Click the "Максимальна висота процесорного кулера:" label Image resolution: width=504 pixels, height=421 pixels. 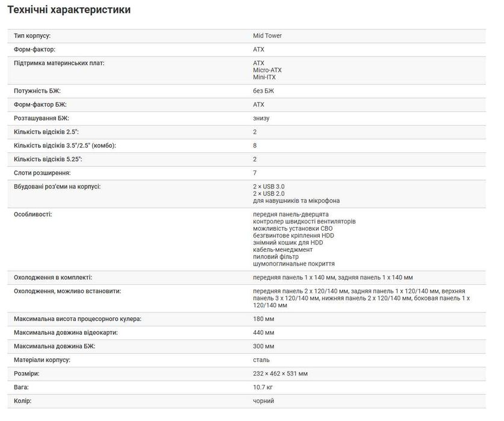(78, 318)
